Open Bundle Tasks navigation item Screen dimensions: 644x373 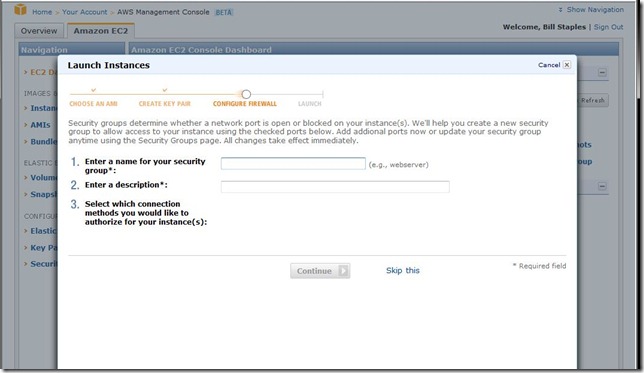[44, 141]
